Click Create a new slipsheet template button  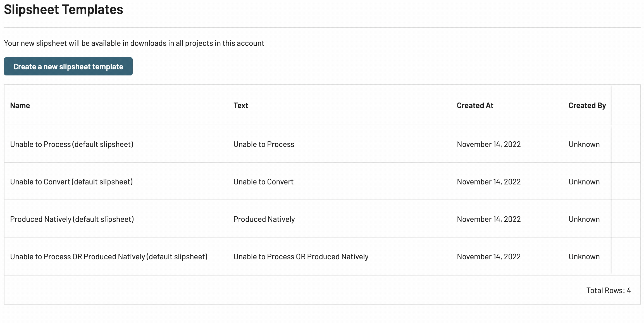[68, 66]
